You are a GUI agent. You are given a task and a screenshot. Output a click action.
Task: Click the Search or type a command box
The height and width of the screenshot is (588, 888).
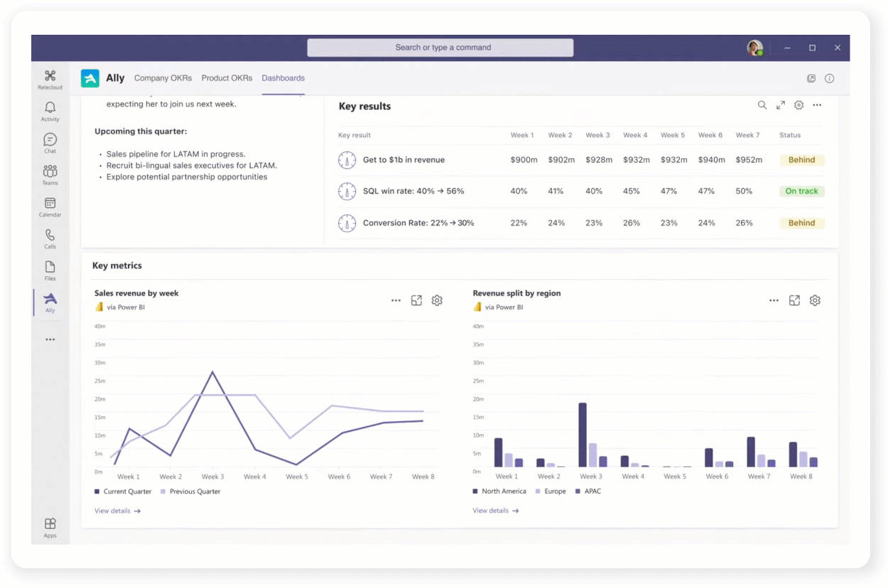[x=440, y=48]
